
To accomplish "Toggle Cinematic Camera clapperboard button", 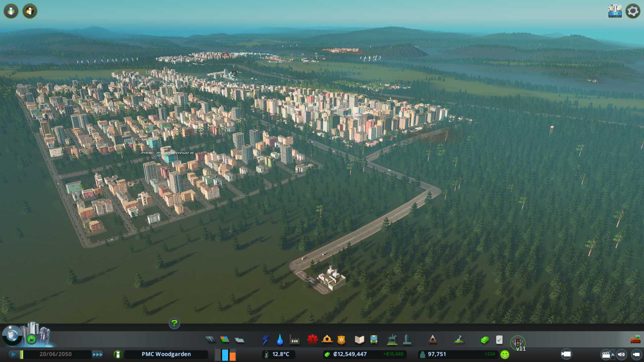I will point(606,355).
